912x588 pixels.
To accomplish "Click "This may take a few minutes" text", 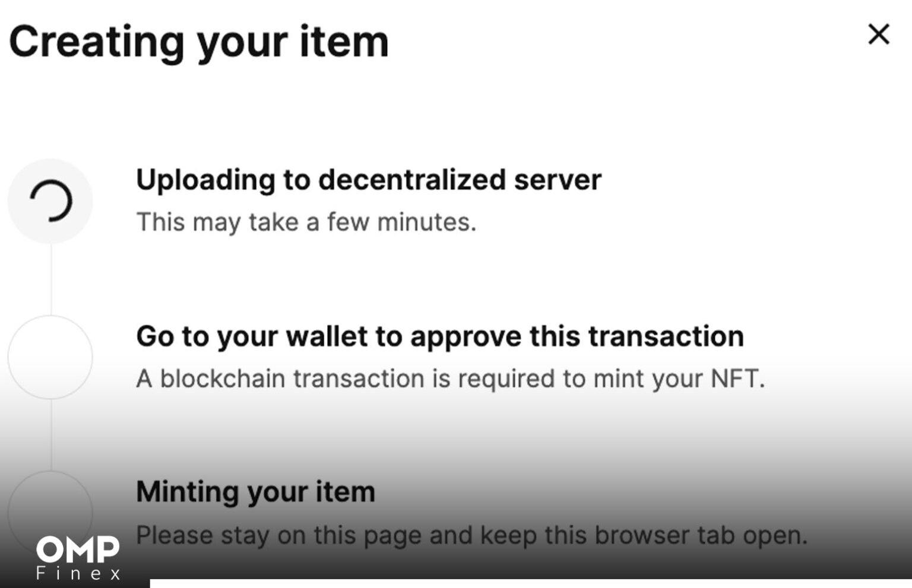I will click(306, 223).
